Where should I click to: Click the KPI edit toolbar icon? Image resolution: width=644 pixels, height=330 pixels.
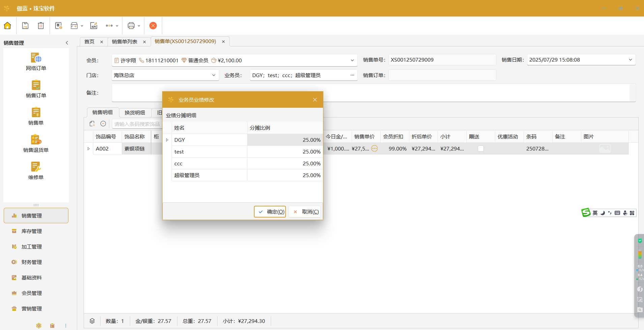(x=94, y=26)
